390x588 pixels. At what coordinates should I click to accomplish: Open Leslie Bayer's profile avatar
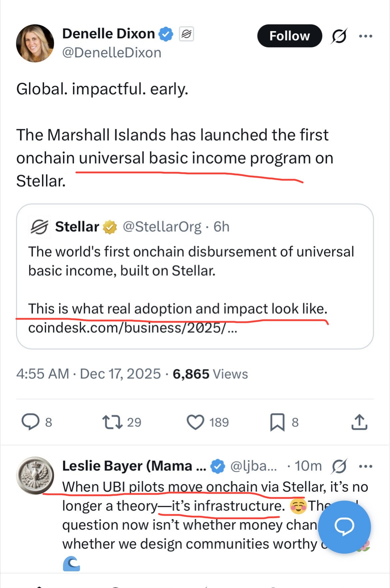(35, 475)
